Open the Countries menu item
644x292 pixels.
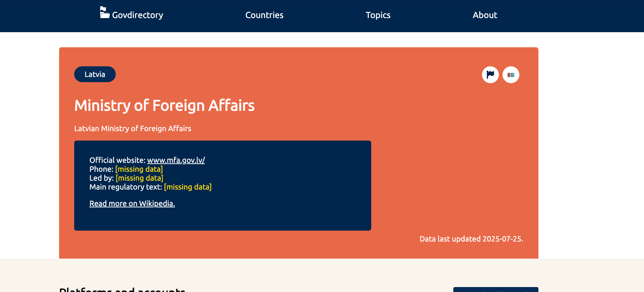(x=264, y=15)
